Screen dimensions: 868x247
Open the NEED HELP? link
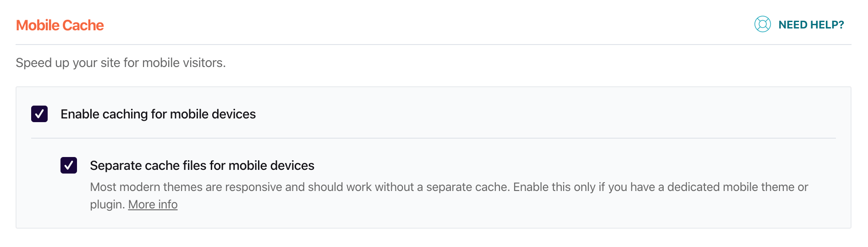click(x=811, y=25)
